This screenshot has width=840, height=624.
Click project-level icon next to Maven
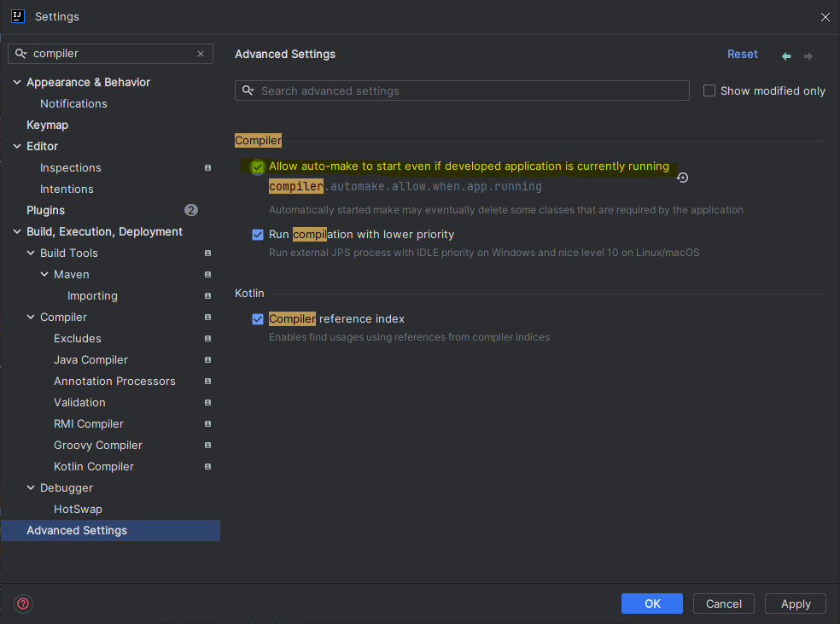point(207,274)
